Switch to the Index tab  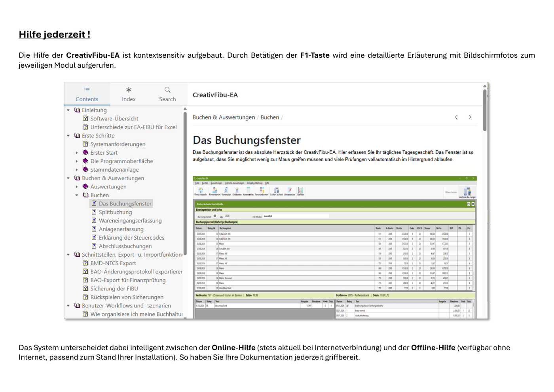coord(129,94)
